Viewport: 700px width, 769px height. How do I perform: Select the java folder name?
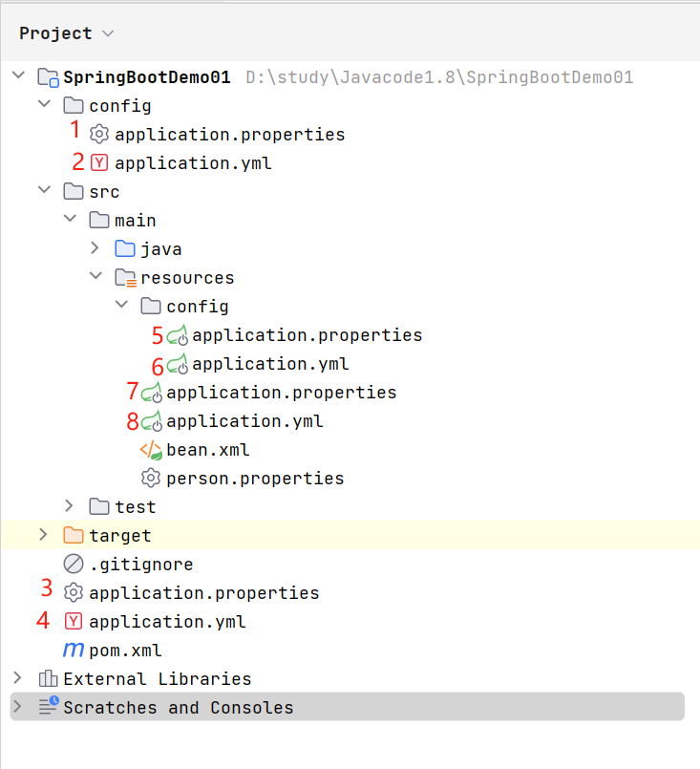(161, 249)
